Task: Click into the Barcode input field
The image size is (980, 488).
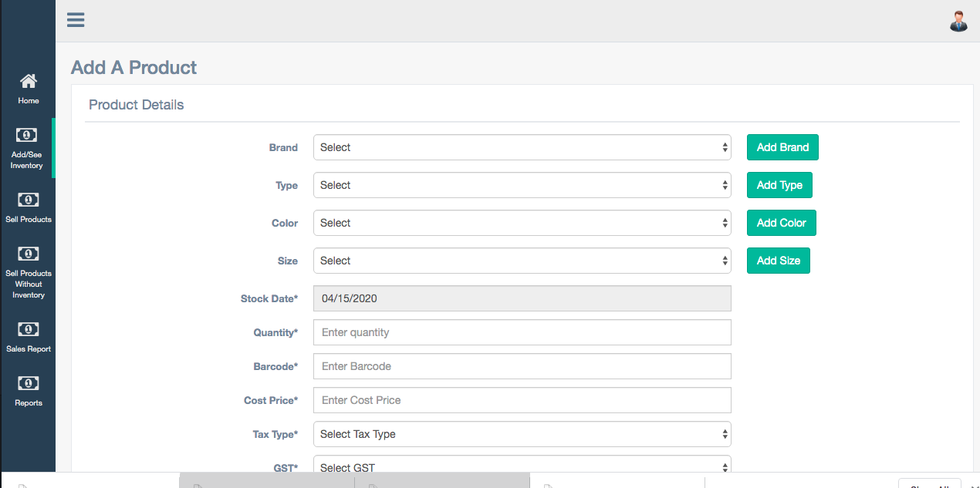Action: point(522,366)
